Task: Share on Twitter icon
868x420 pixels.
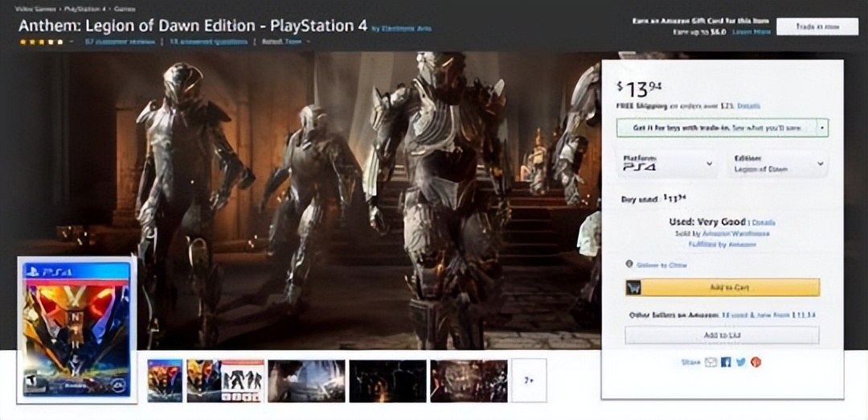Action: pyautogui.click(x=740, y=362)
